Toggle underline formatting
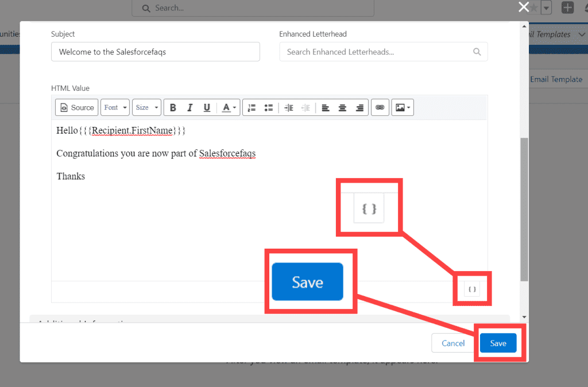The image size is (588, 387). (x=207, y=107)
